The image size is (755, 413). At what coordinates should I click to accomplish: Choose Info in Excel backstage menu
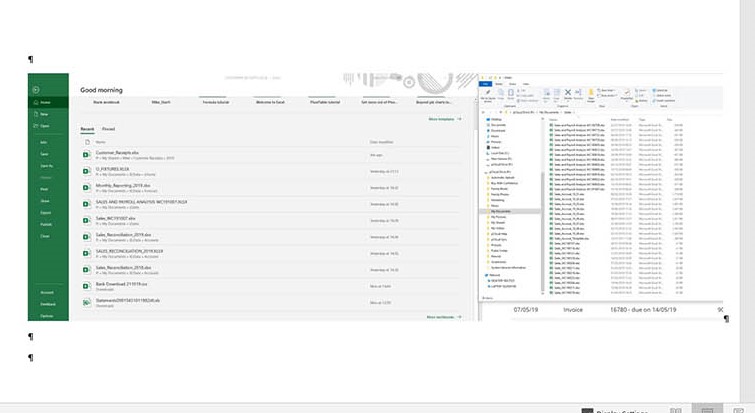(x=44, y=142)
